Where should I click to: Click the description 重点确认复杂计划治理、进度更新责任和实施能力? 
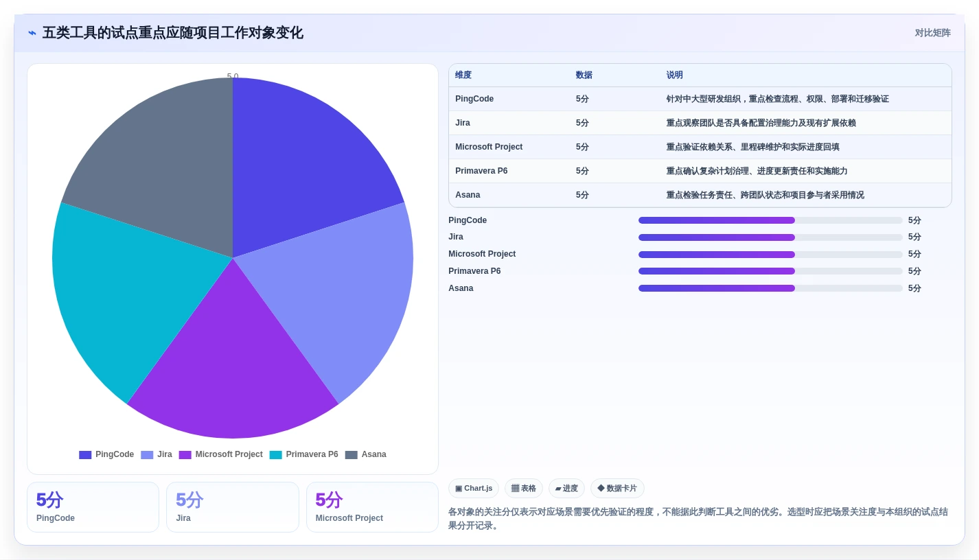pos(757,172)
